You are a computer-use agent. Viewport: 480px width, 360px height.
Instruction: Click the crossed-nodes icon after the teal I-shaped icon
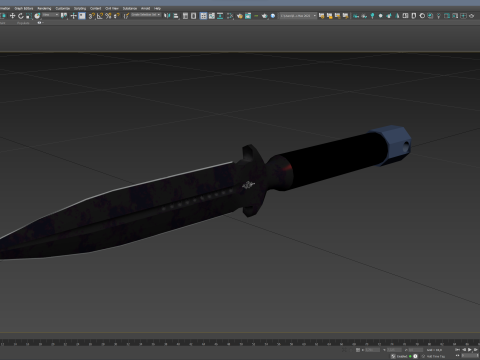tap(230, 16)
